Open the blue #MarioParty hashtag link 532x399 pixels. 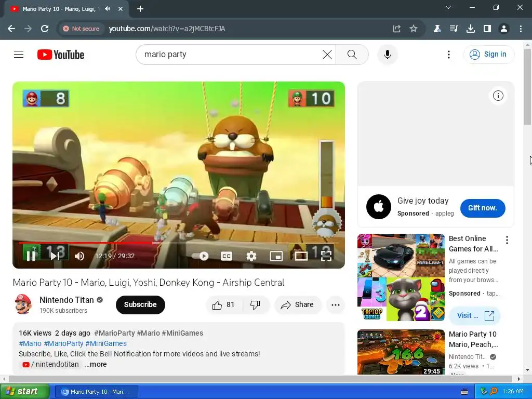(x=63, y=343)
